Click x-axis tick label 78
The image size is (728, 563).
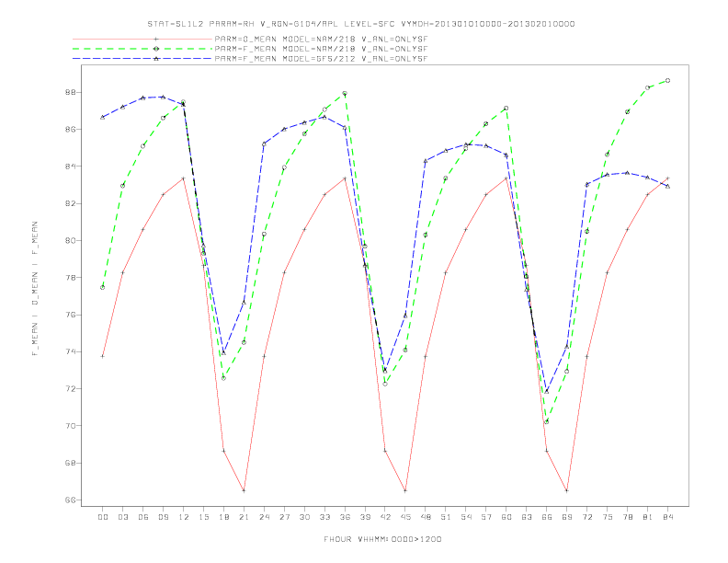coord(628,517)
